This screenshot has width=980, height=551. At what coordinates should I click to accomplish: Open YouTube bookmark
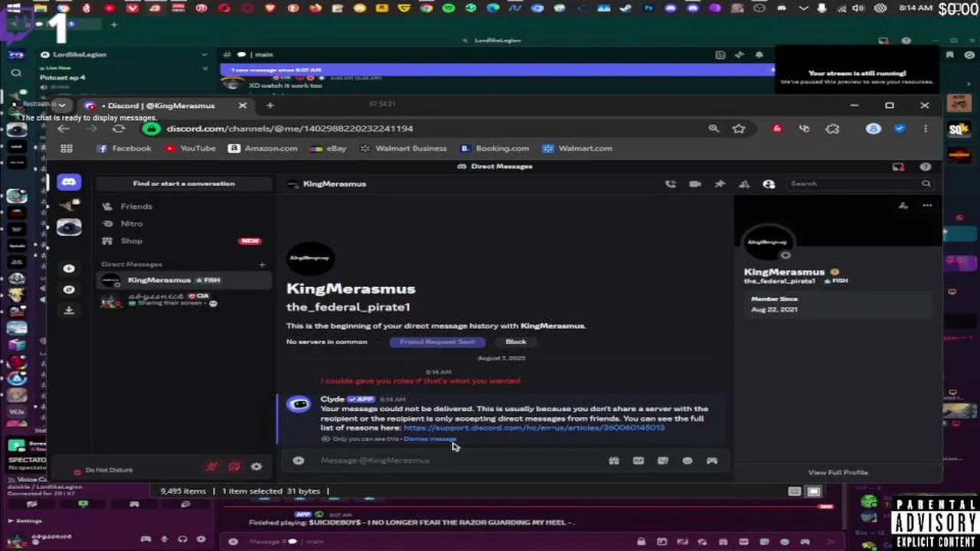pos(190,148)
